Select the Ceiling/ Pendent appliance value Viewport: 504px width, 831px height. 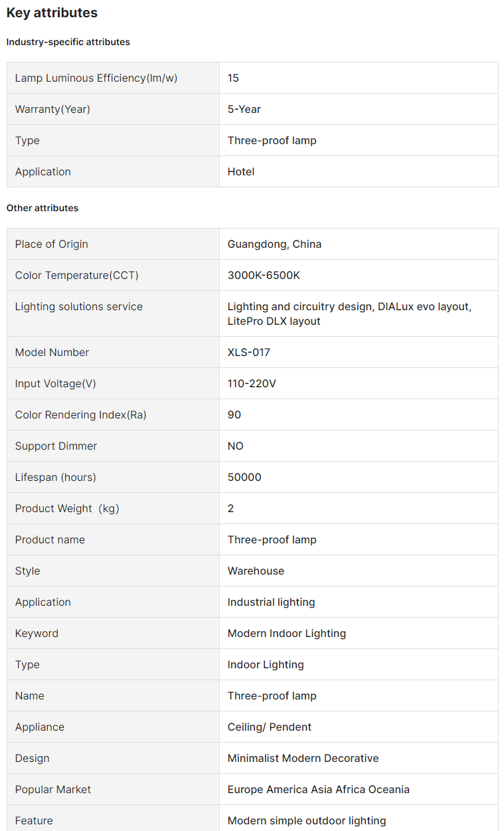(270, 727)
